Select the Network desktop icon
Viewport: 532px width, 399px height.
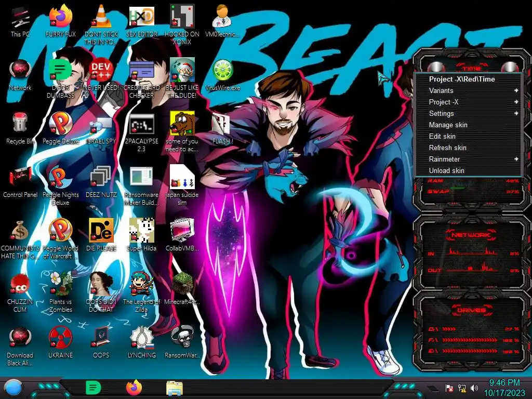pyautogui.click(x=20, y=71)
